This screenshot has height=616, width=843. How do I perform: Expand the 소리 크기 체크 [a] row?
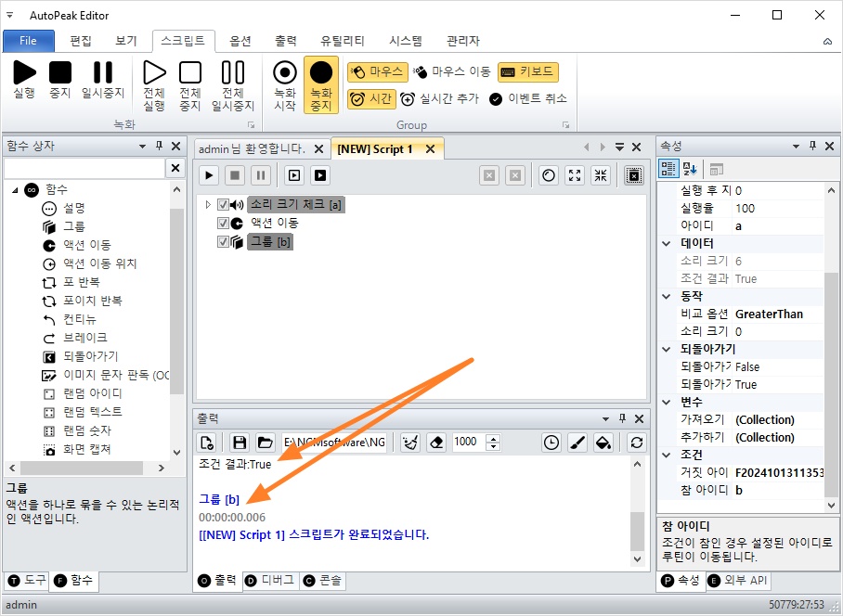click(x=208, y=205)
